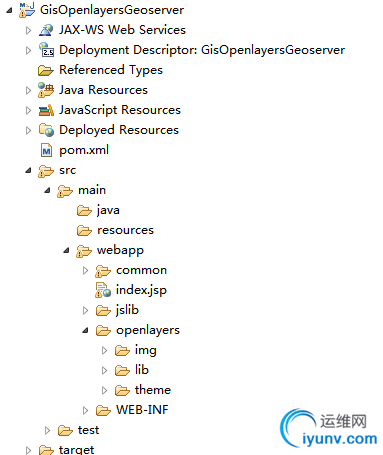Click the Java Resources icon
Screen dimensions: 383x455
tap(46, 90)
